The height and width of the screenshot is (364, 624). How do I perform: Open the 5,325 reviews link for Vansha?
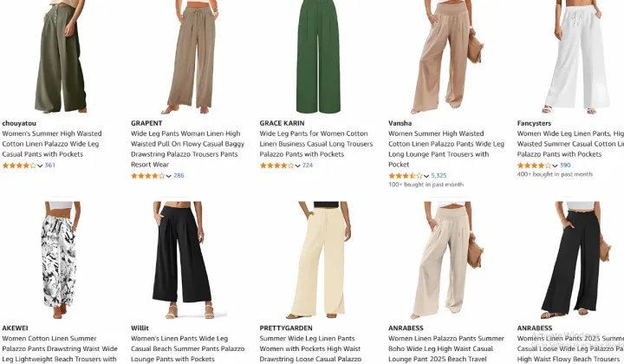point(439,175)
